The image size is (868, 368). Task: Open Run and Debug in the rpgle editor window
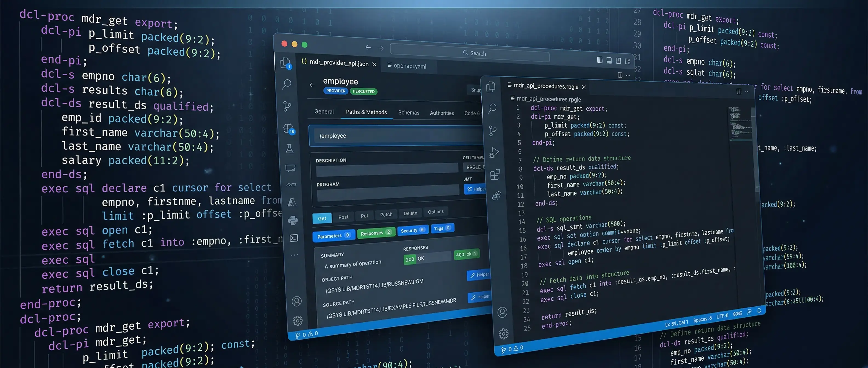[494, 152]
